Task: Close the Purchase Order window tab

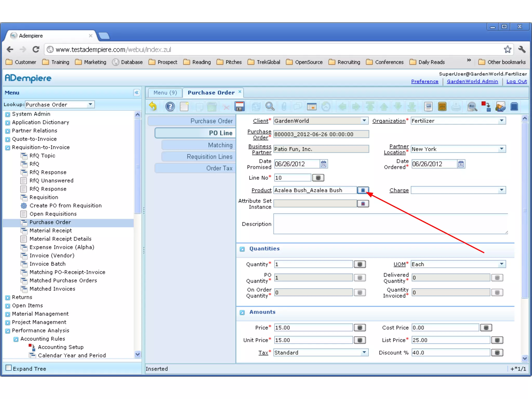Action: click(240, 91)
